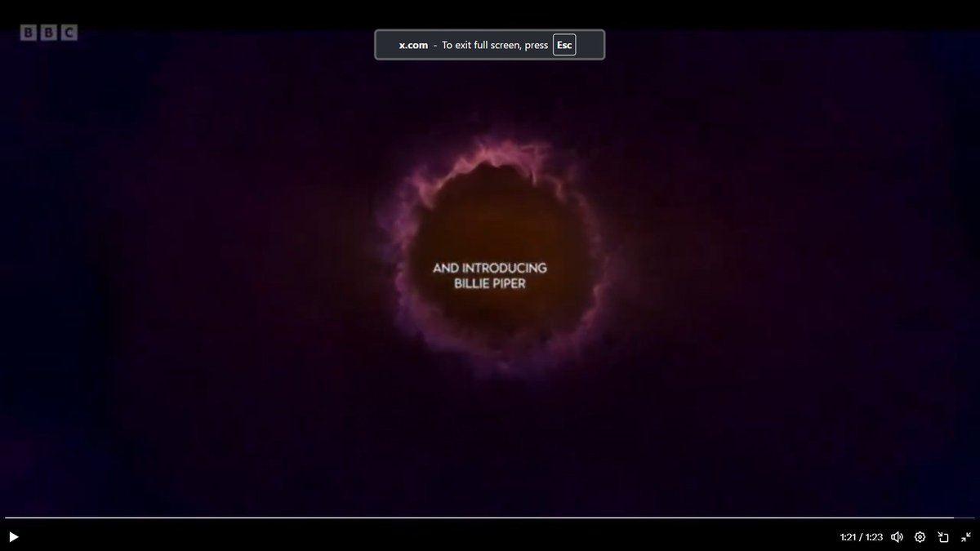
Task: Exit full screen with collapse arrows icon
Action: click(x=966, y=537)
